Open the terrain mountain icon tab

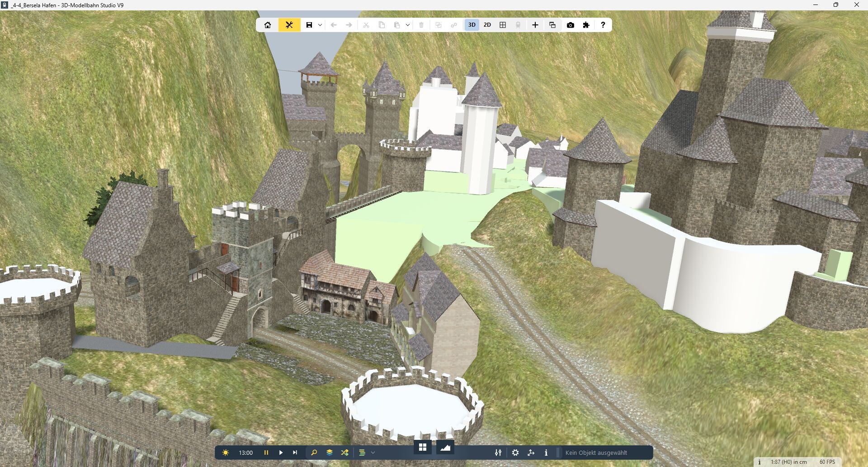[445, 448]
